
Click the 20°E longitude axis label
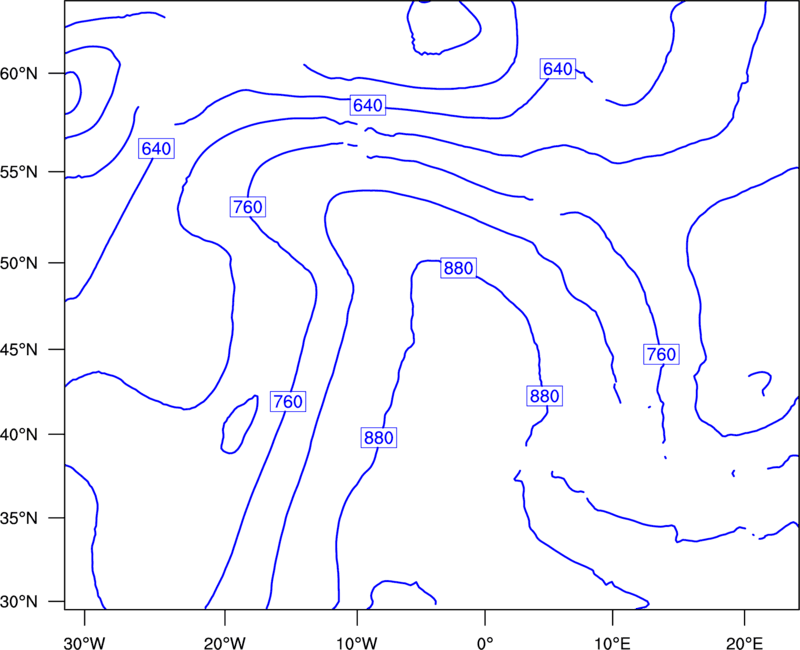(x=744, y=643)
